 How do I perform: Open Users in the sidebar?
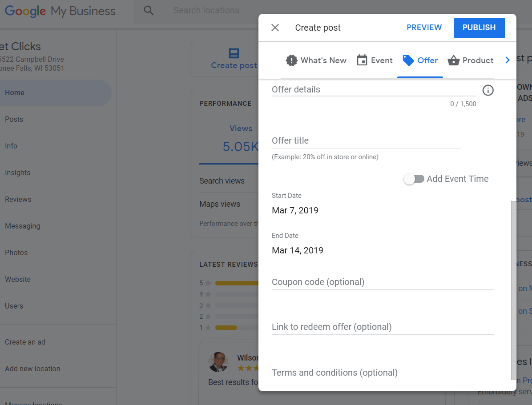coord(14,306)
